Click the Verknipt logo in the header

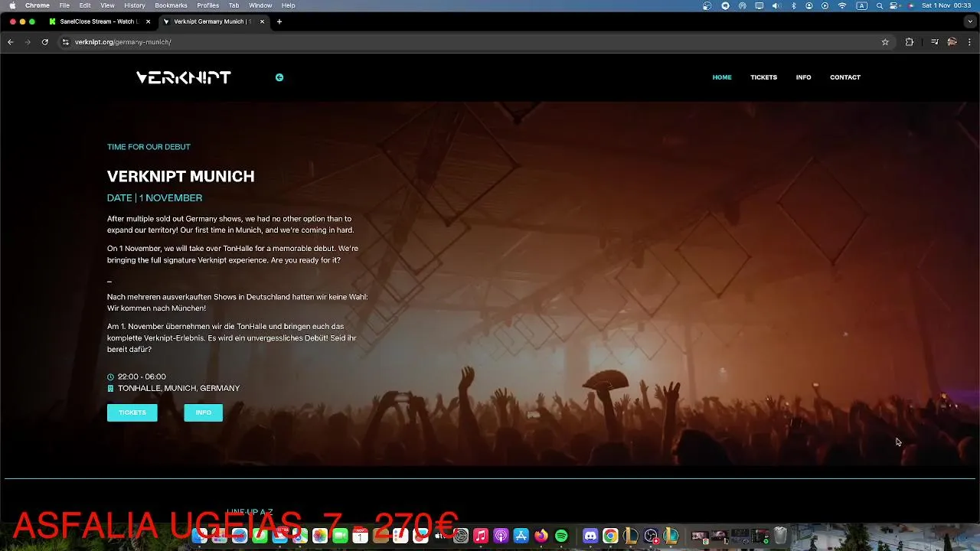click(183, 77)
